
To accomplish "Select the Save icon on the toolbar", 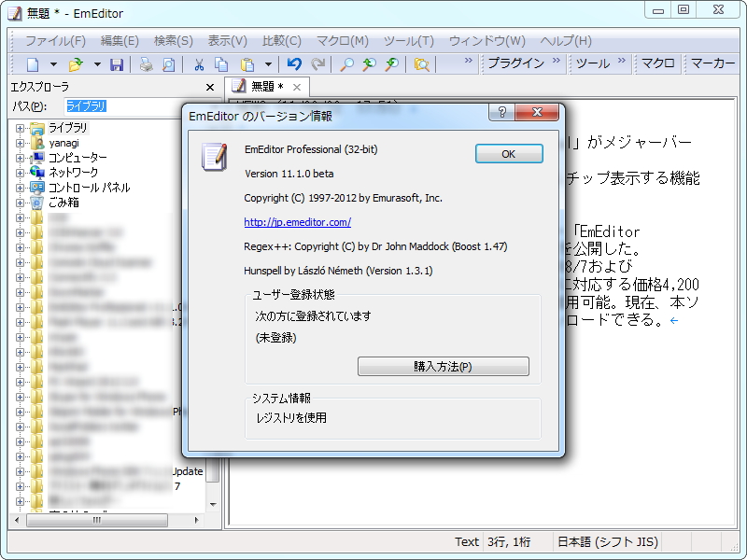I will tap(117, 63).
